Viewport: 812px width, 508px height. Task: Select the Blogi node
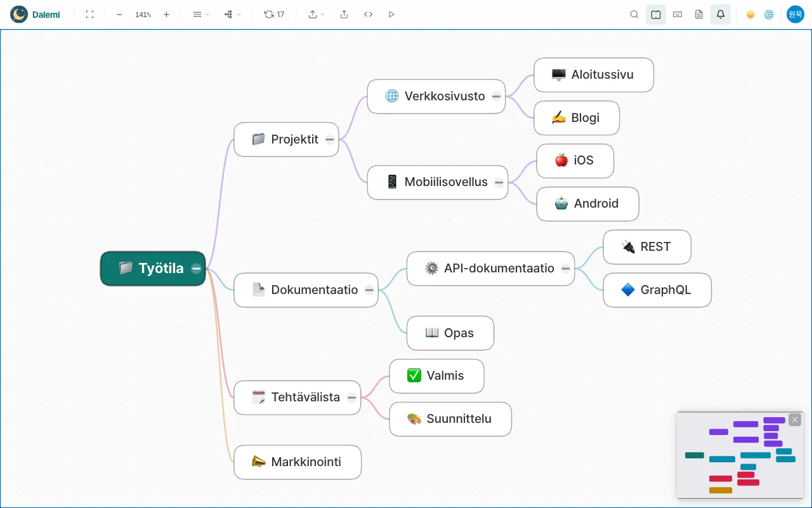pyautogui.click(x=577, y=118)
